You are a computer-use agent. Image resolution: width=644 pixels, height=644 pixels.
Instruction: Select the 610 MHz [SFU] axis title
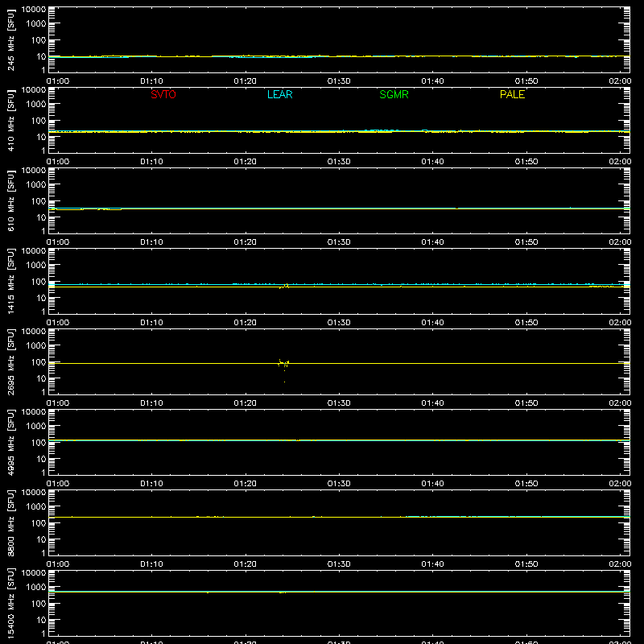point(11,200)
